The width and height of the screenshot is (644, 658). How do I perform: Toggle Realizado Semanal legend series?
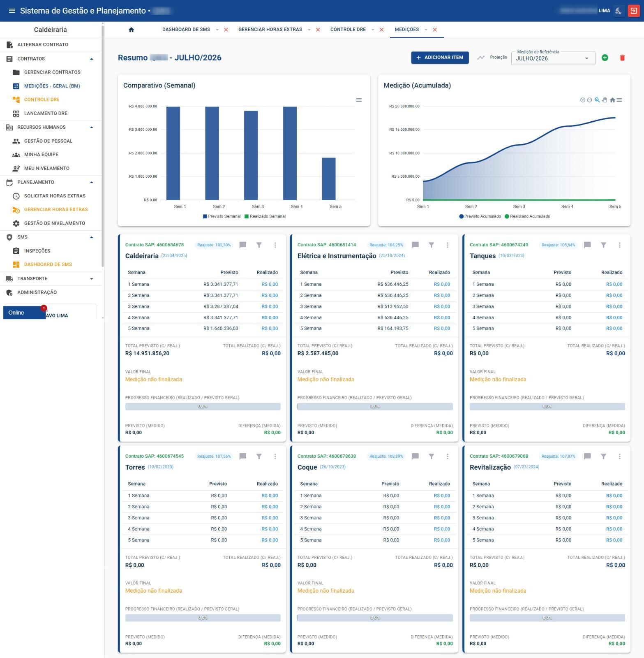pyautogui.click(x=265, y=216)
